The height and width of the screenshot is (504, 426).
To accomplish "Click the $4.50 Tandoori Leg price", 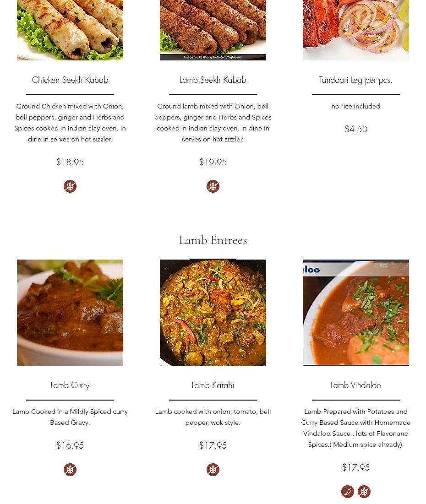I will click(x=356, y=129).
